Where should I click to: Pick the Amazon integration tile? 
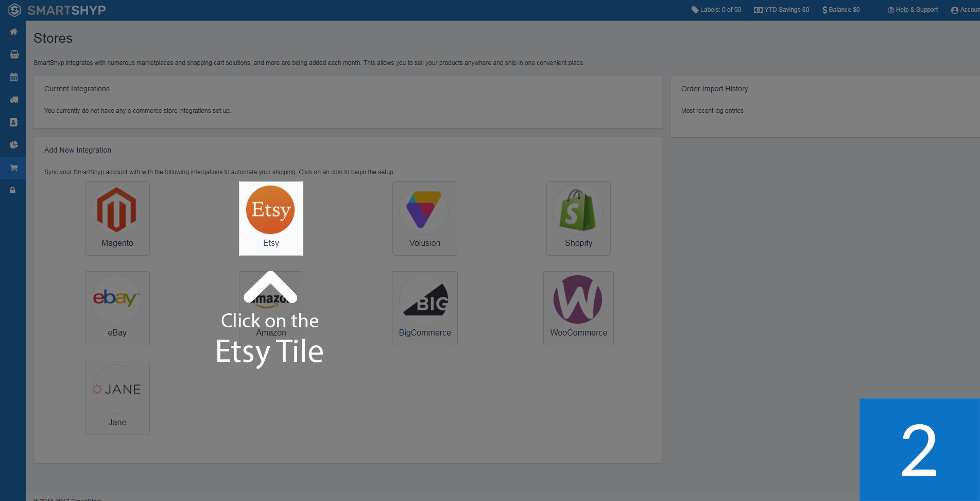(x=271, y=308)
